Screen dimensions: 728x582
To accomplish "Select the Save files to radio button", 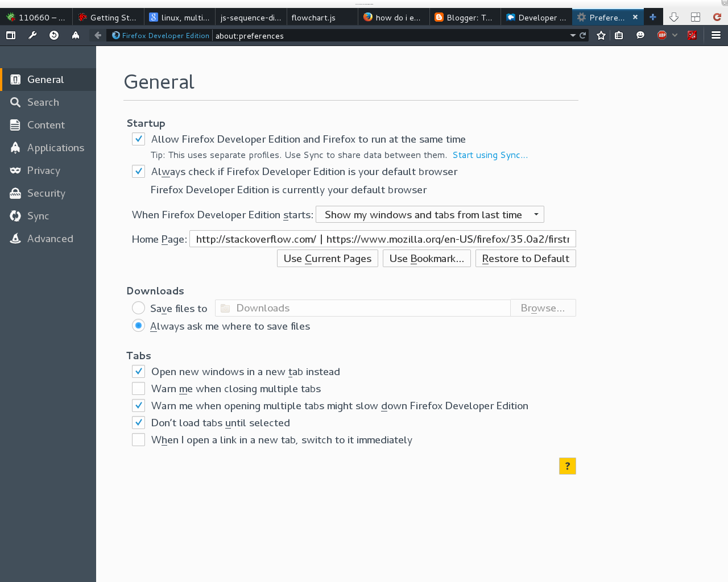I will 138,308.
